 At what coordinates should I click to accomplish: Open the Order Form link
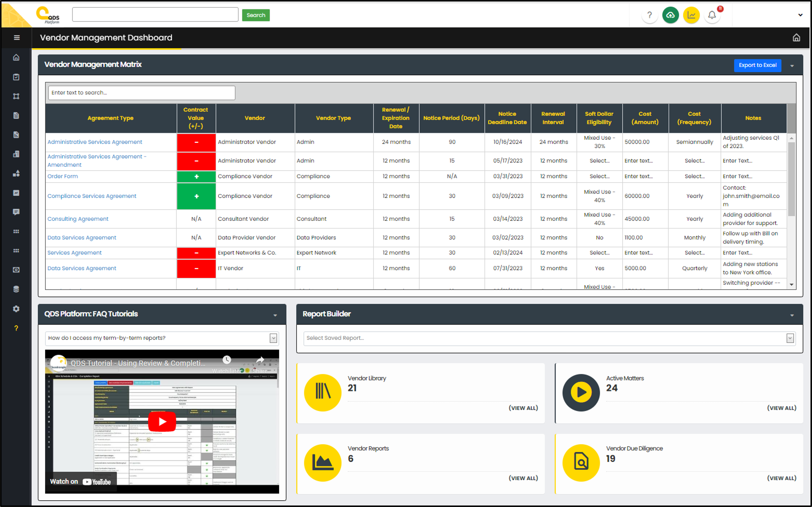coord(62,176)
